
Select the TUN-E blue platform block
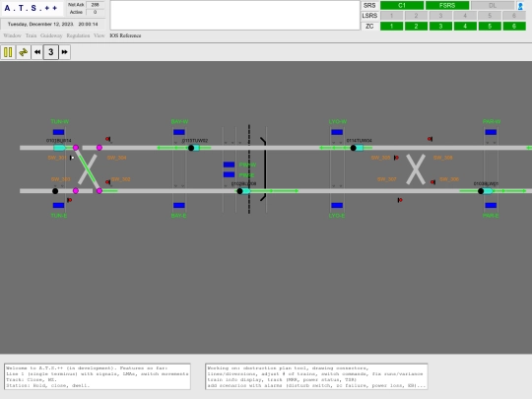(x=58, y=205)
